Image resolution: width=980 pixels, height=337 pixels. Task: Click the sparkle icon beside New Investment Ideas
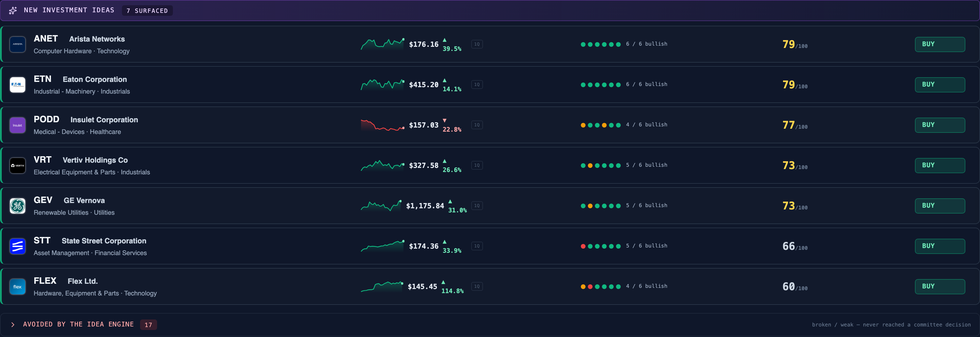13,10
